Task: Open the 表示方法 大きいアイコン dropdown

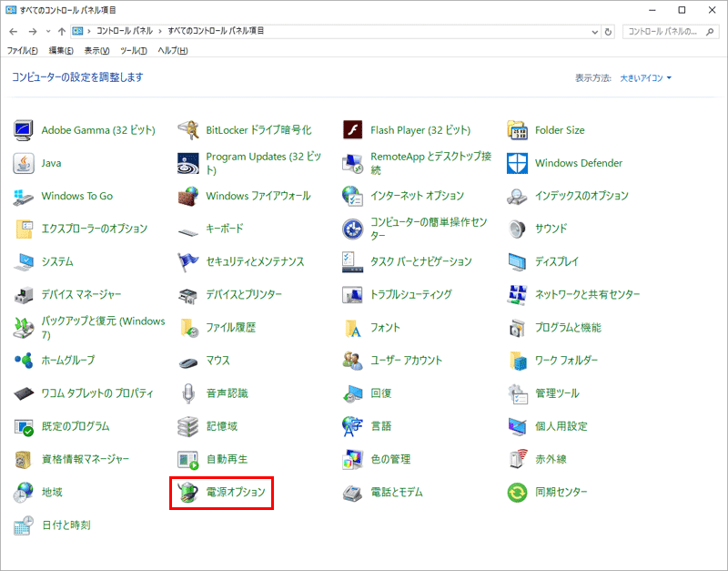Action: pos(646,78)
